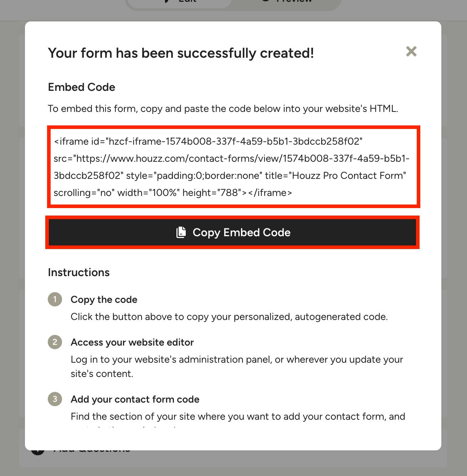Click the personalized autogenerated code description
The width and height of the screenshot is (467, 476).
click(x=229, y=317)
